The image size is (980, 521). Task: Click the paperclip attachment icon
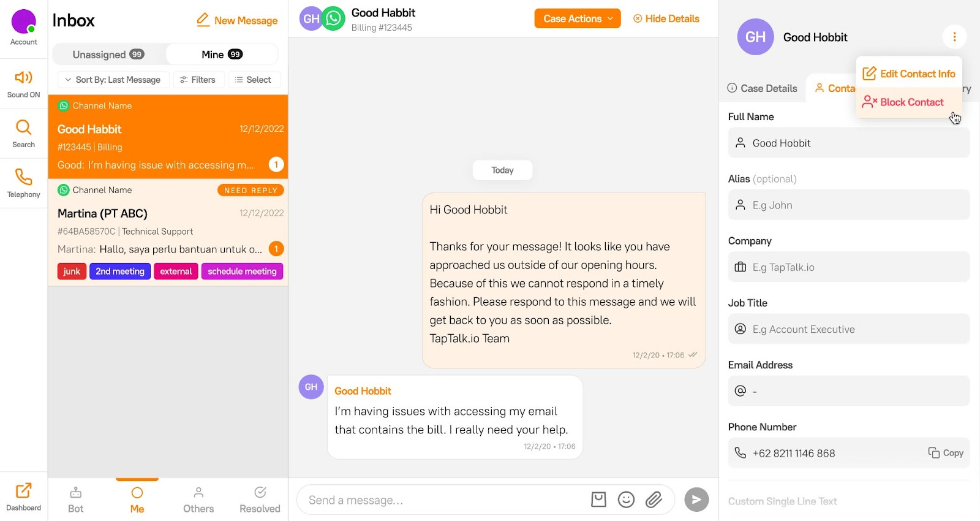[654, 500]
